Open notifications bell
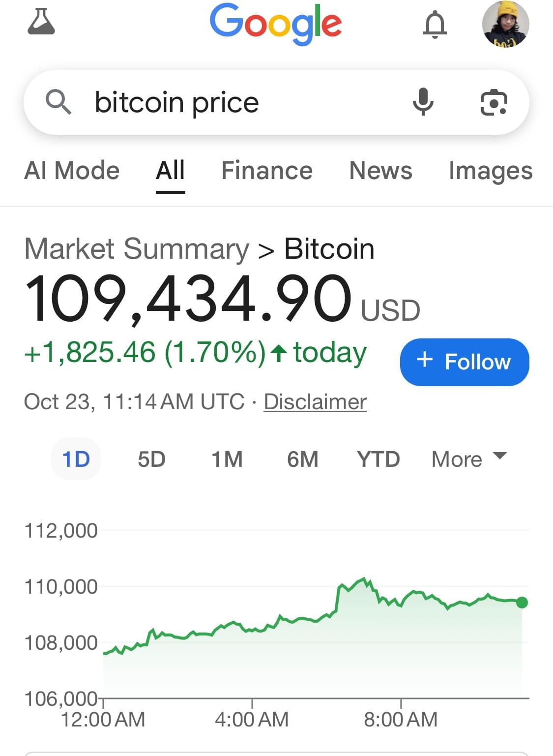Screen dimensions: 553x756 pyautogui.click(x=435, y=25)
